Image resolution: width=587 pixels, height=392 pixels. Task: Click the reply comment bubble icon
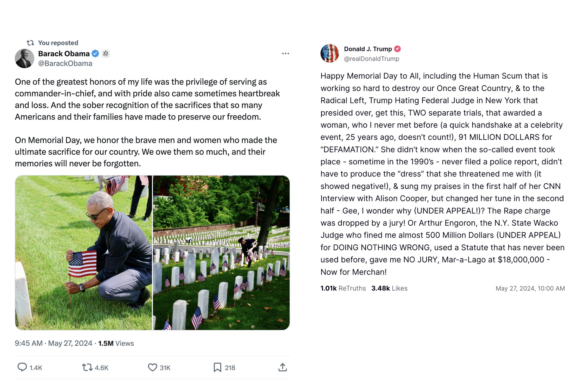22,367
